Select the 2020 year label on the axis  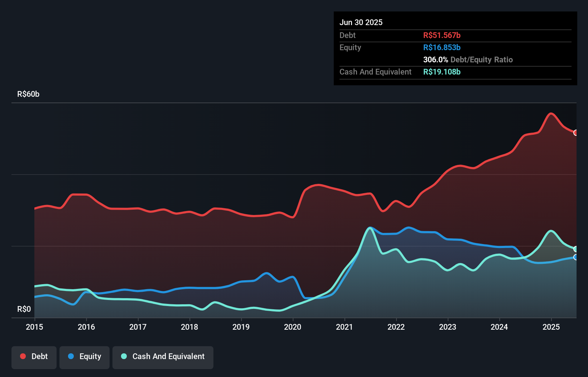click(292, 327)
